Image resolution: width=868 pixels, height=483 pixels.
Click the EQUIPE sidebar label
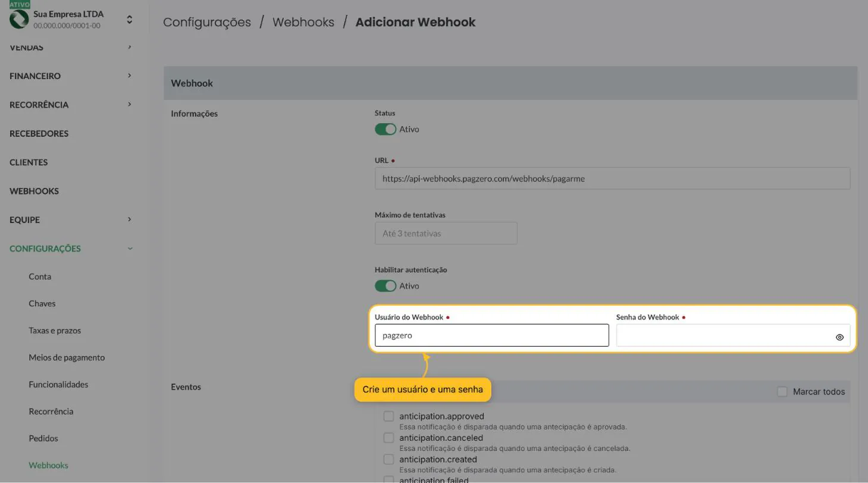click(x=24, y=219)
